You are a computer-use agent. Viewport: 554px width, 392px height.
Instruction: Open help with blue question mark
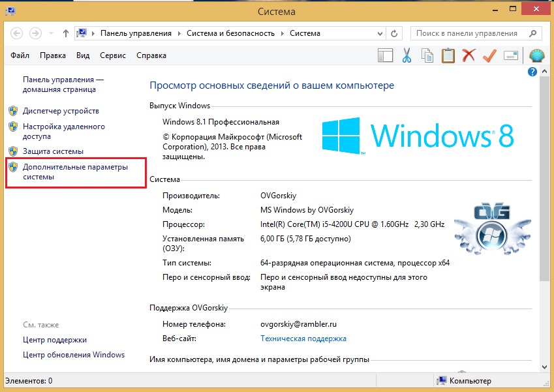click(x=532, y=72)
